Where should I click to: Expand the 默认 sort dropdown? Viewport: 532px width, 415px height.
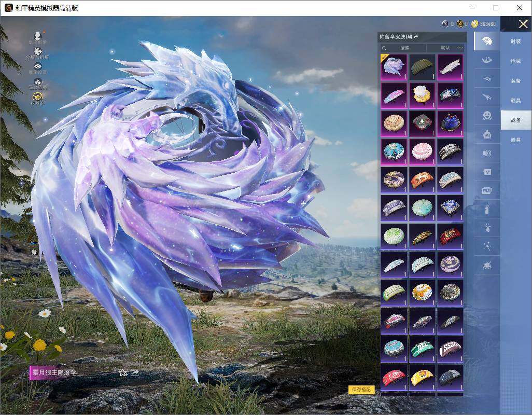pyautogui.click(x=446, y=48)
